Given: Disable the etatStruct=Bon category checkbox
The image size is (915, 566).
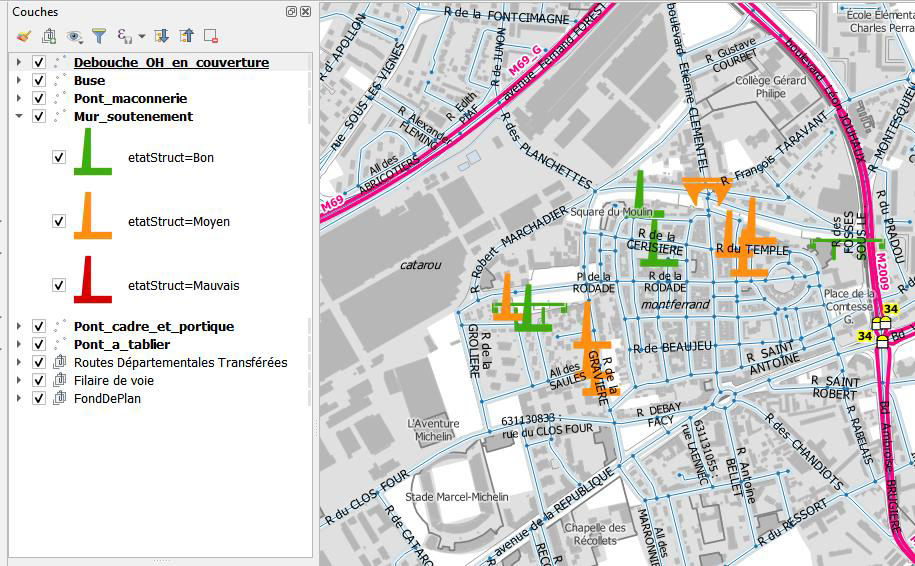Looking at the screenshot, I should (x=58, y=157).
